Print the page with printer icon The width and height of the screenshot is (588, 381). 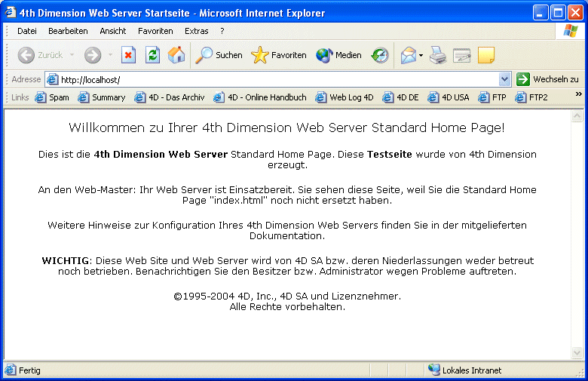coord(438,55)
